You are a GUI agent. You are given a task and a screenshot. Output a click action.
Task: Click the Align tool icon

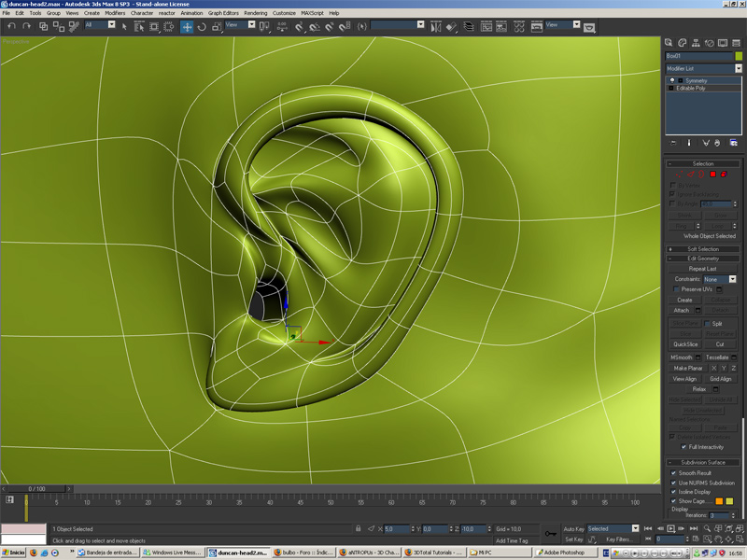[x=451, y=27]
